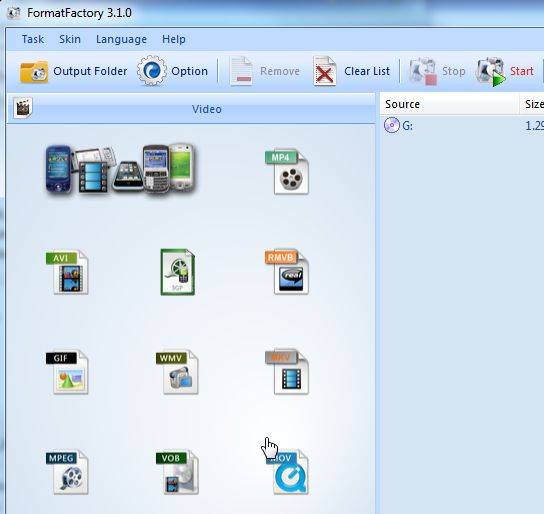Image resolution: width=544 pixels, height=514 pixels.
Task: Open the Help menu
Action: tap(174, 39)
